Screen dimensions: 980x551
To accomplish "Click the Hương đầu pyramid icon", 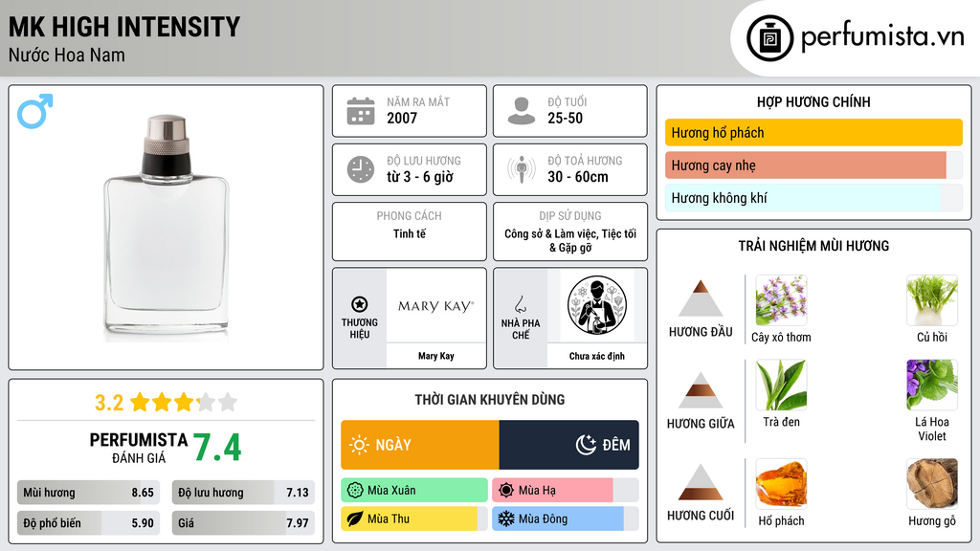I will [x=701, y=298].
